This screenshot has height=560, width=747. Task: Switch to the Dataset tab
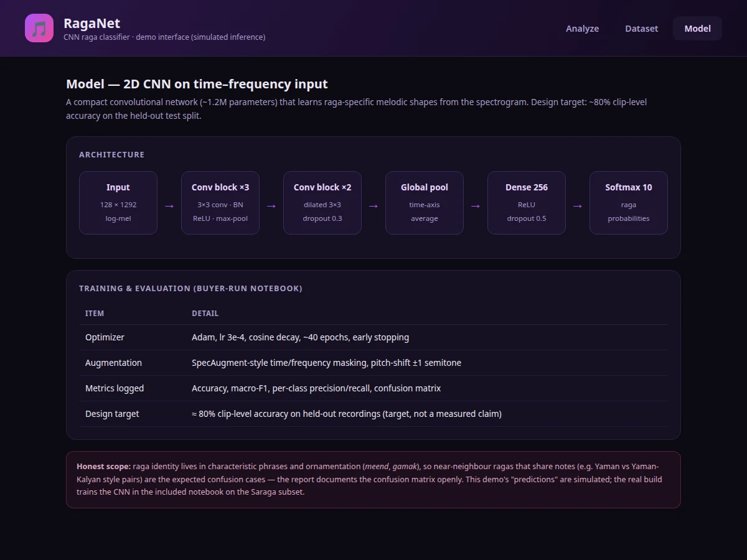pos(641,29)
